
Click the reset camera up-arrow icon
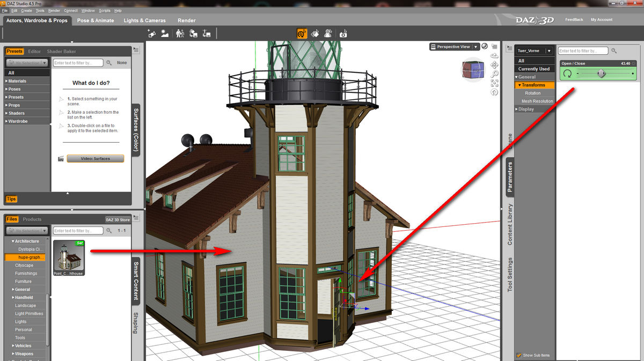pyautogui.click(x=494, y=92)
